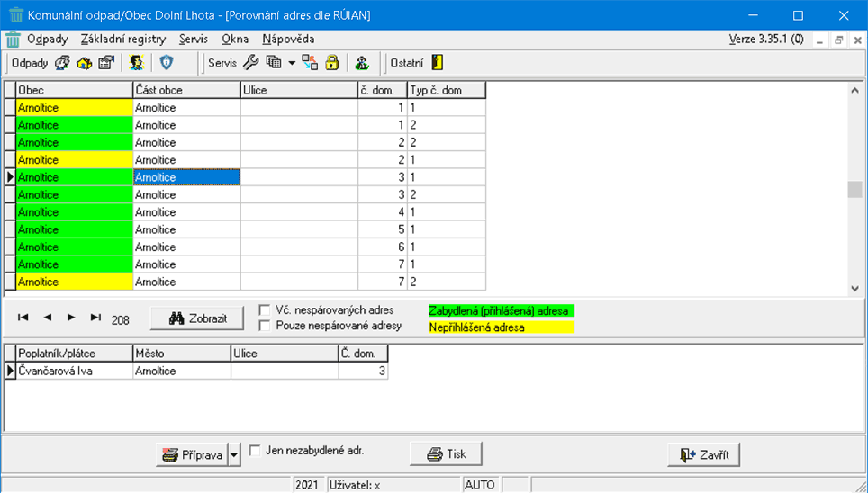Click the person face toolbar icon
868x493 pixels.
pos(136,63)
